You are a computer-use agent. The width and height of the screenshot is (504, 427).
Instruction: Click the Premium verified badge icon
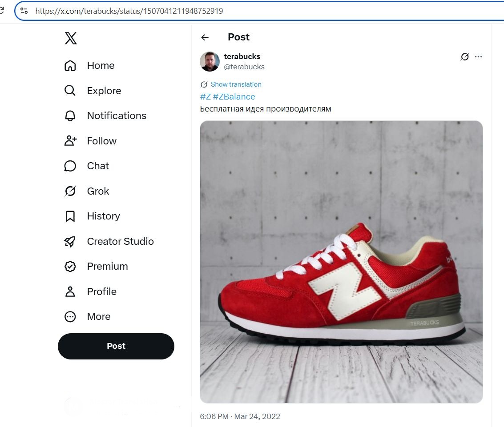click(x=70, y=267)
